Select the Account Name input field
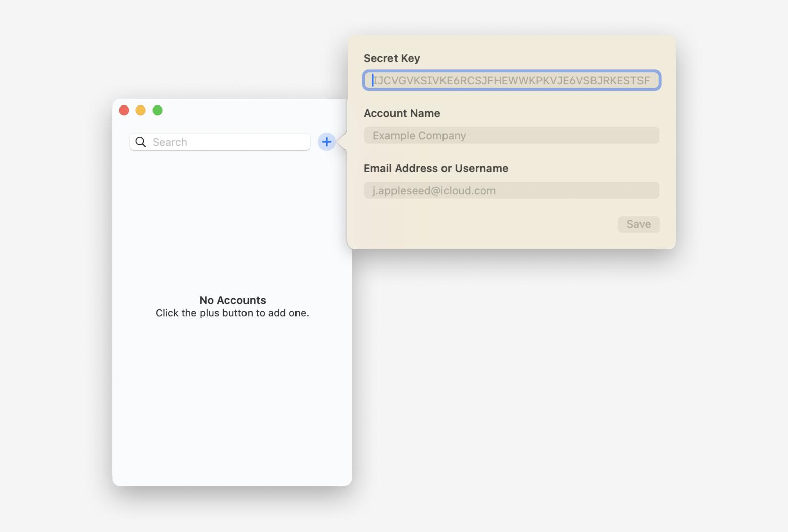Screen dimensions: 788x532 511,135
